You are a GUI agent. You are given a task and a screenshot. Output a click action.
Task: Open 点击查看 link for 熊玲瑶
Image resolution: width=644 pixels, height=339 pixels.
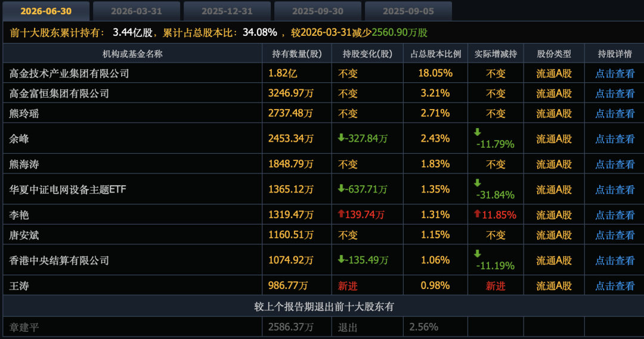point(615,113)
